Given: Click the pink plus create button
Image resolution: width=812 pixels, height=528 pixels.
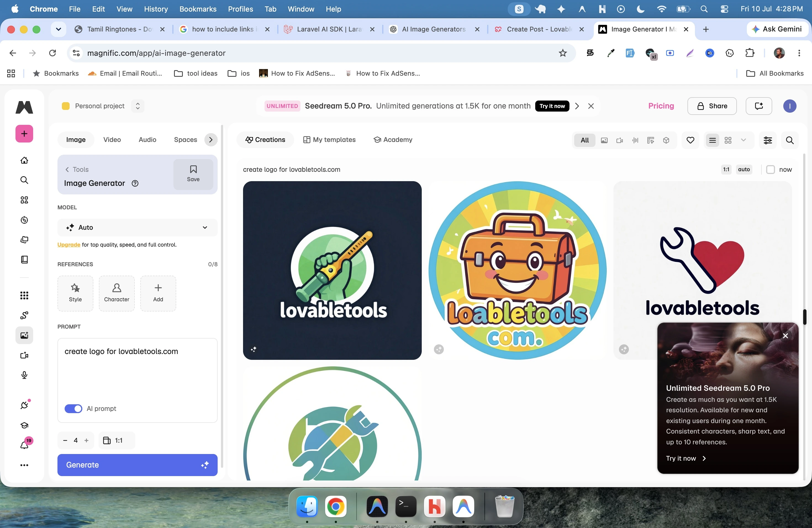Looking at the screenshot, I should pyautogui.click(x=24, y=133).
